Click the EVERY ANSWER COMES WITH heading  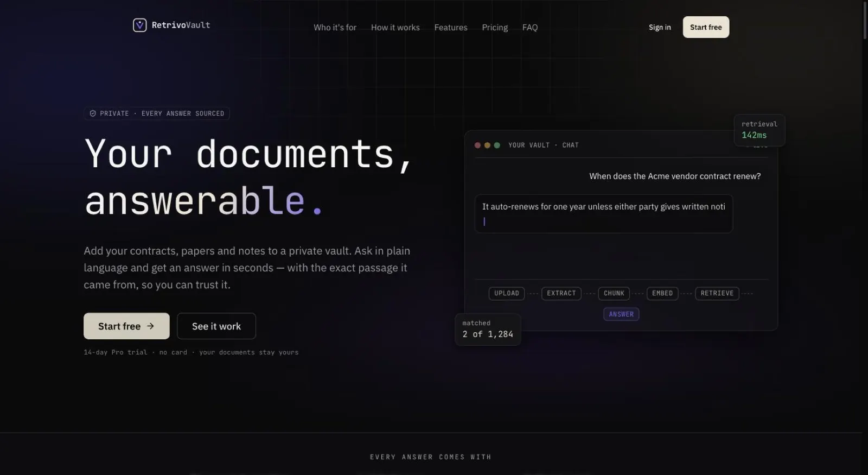(431, 457)
